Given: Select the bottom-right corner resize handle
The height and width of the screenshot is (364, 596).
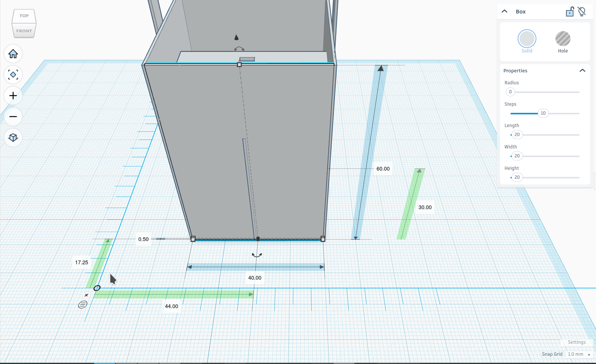Looking at the screenshot, I should 323,239.
